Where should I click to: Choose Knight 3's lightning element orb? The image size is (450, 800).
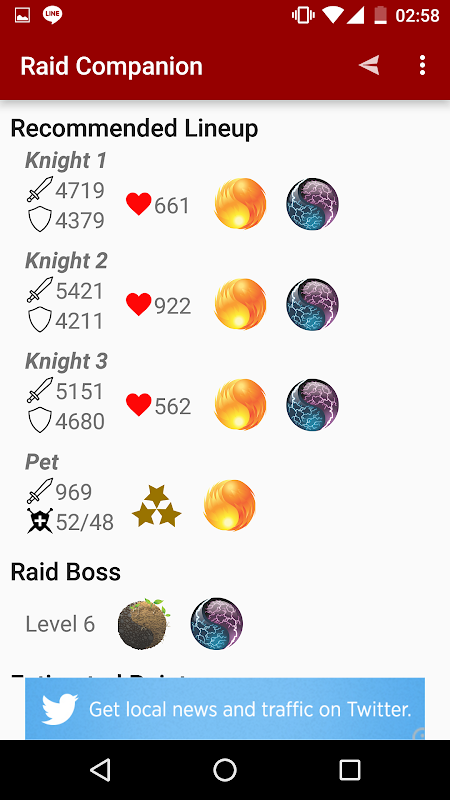point(312,405)
